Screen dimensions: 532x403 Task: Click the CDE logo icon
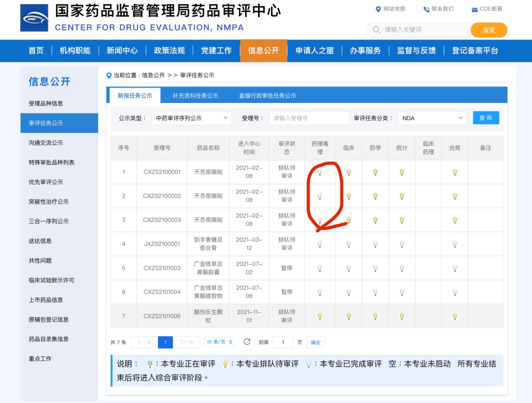[34, 18]
